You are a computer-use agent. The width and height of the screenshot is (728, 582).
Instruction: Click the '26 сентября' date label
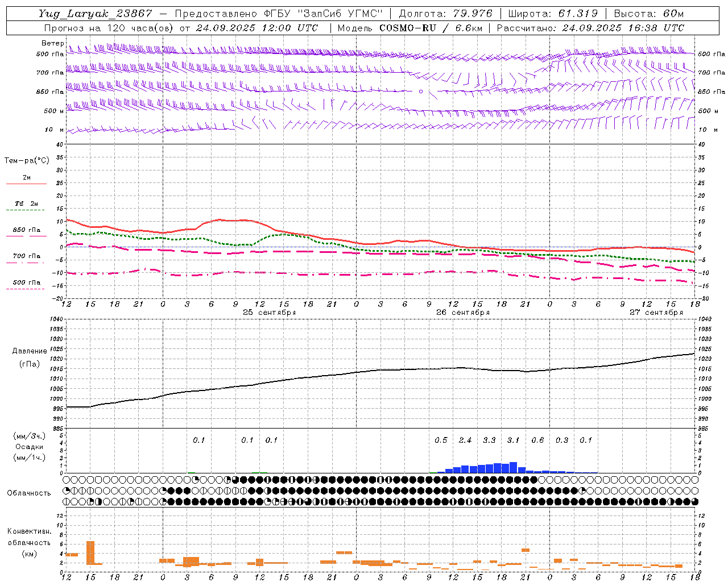462,313
